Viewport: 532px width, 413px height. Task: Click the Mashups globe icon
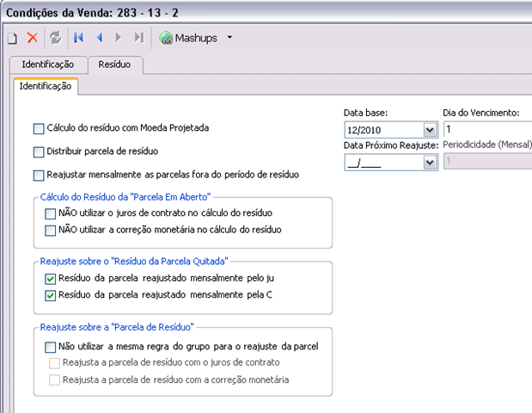tap(166, 38)
